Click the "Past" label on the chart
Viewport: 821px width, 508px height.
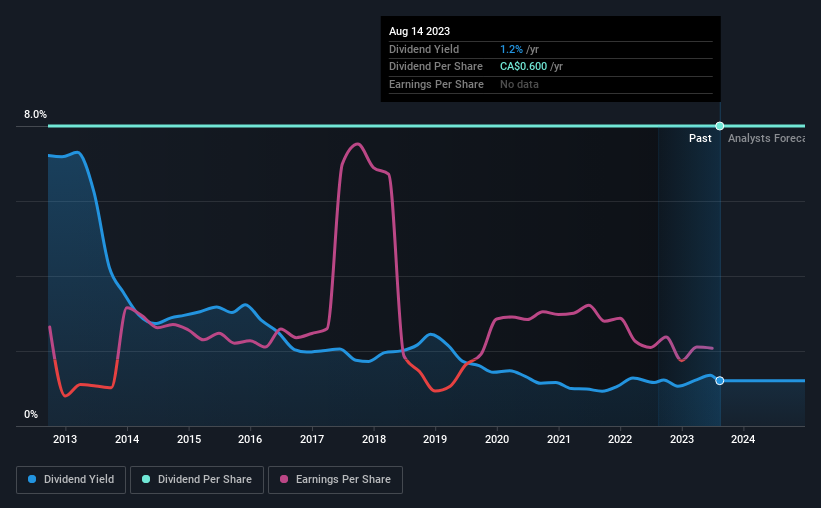click(x=700, y=139)
